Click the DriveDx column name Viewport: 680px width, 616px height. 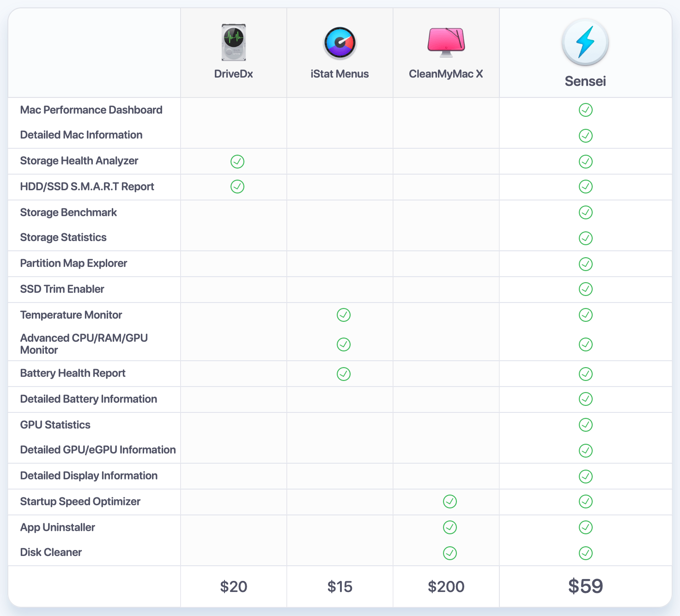pos(233,74)
